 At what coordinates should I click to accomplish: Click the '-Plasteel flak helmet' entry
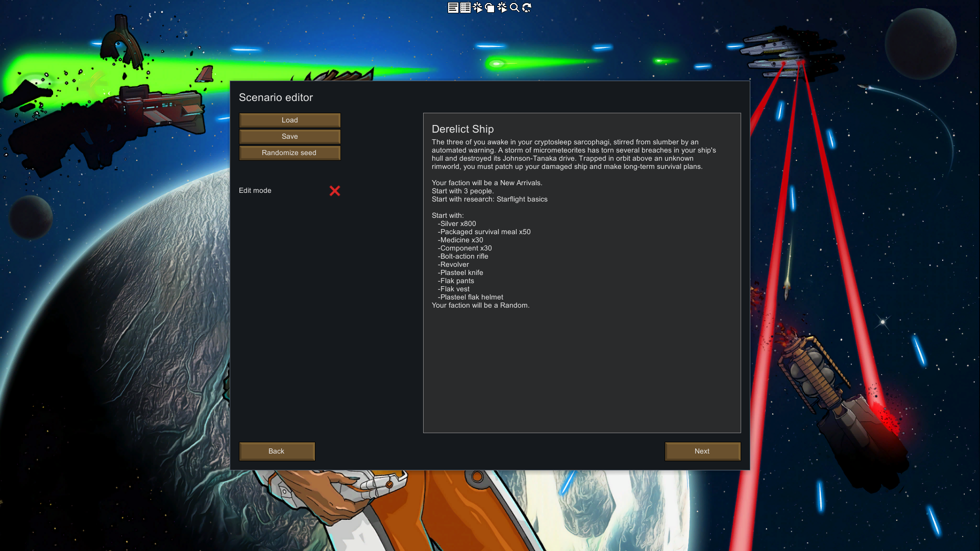tap(471, 297)
